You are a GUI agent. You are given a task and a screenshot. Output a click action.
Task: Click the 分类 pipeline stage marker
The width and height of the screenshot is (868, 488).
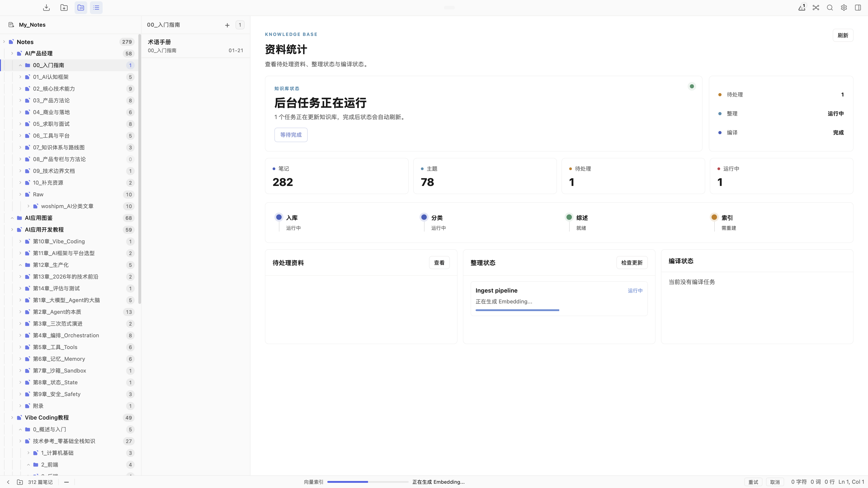[x=424, y=217]
